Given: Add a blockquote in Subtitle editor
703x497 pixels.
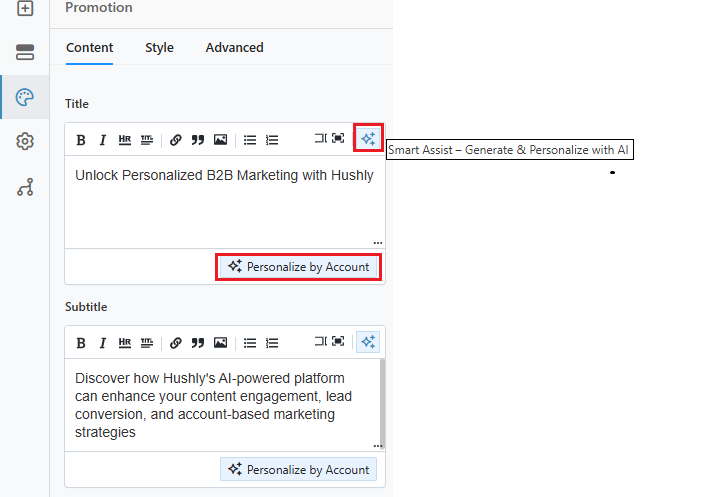Looking at the screenshot, I should click(x=198, y=343).
